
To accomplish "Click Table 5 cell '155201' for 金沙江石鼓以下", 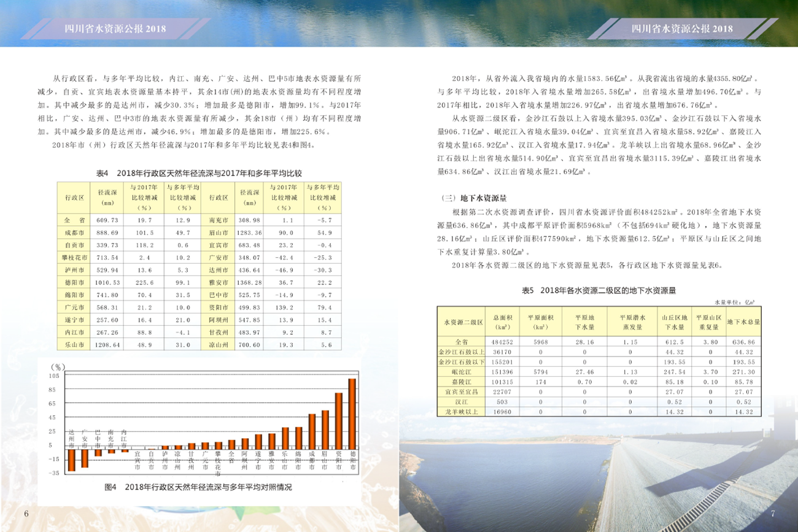I will [503, 361].
